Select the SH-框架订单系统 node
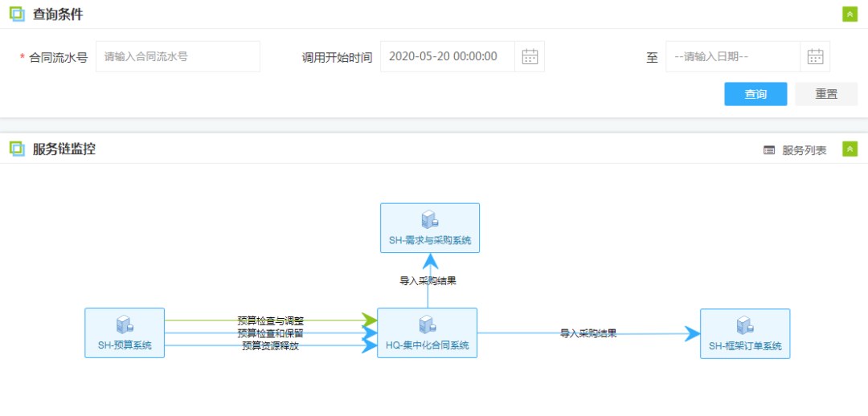Image resolution: width=868 pixels, height=416 pixels. (x=745, y=333)
